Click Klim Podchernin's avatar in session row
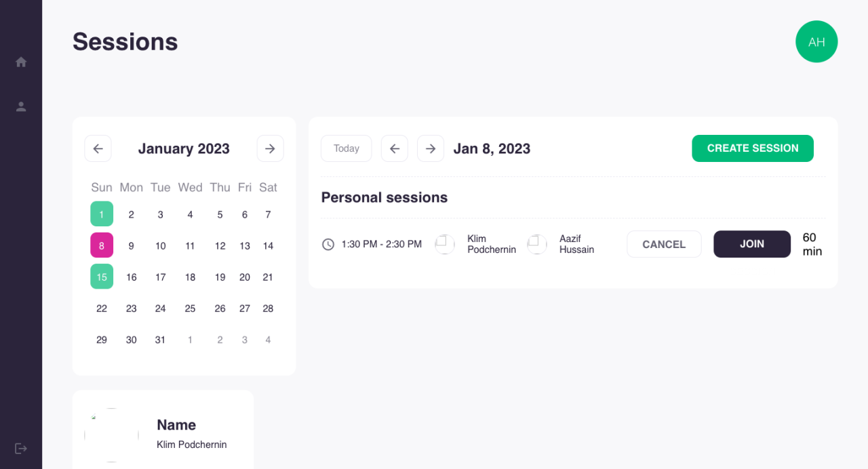Image resolution: width=868 pixels, height=469 pixels. 445,244
